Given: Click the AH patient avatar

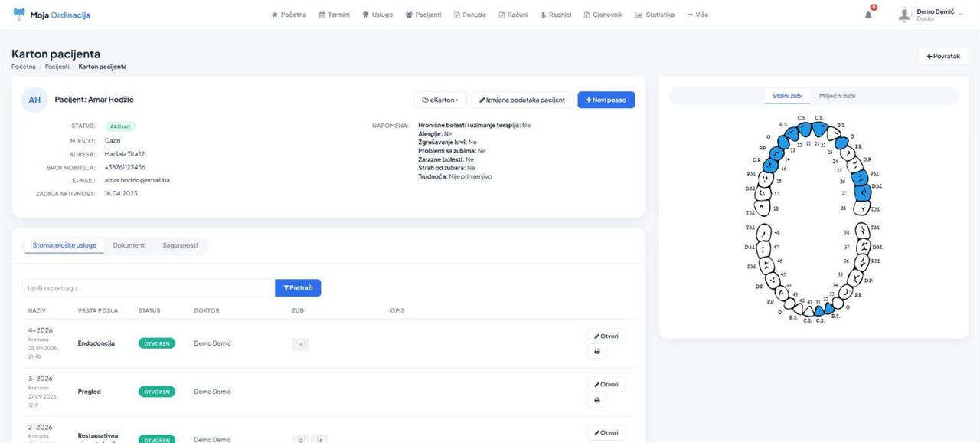Looking at the screenshot, I should point(34,100).
